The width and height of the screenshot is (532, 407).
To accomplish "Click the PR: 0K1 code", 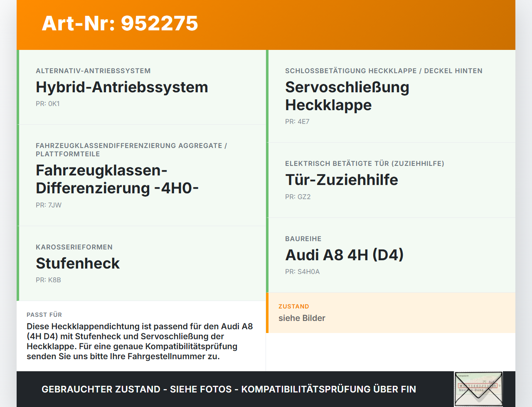I will click(x=47, y=104).
